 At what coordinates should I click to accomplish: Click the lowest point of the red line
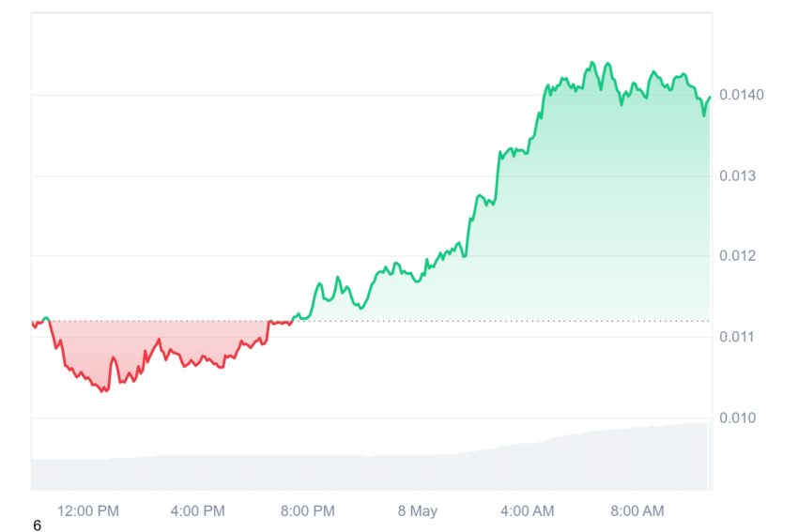tap(103, 391)
